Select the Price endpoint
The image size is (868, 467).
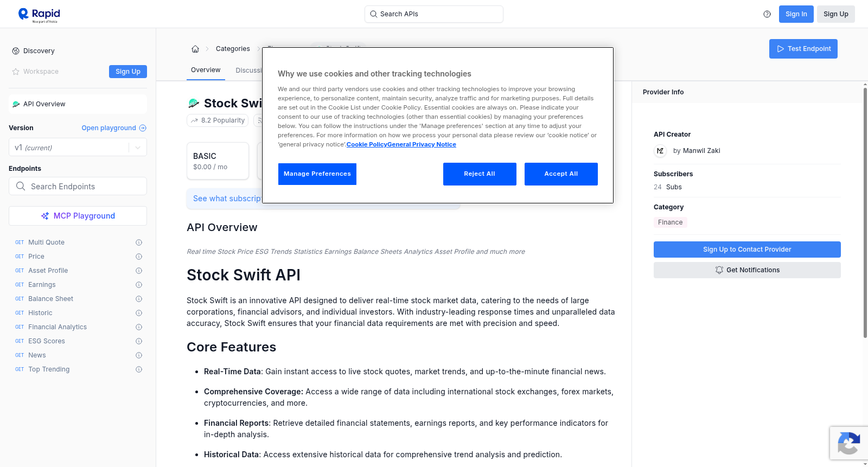pos(36,257)
